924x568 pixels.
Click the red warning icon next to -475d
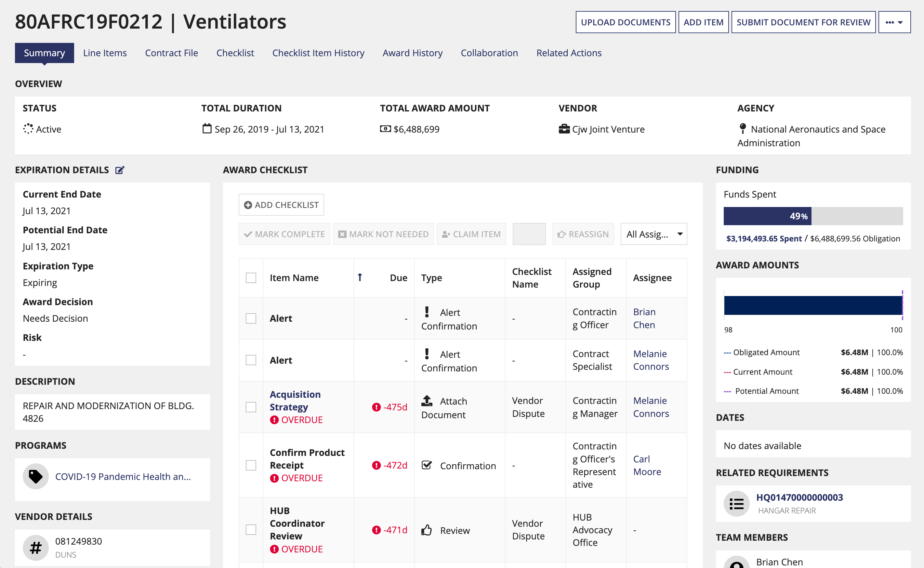[x=376, y=407]
